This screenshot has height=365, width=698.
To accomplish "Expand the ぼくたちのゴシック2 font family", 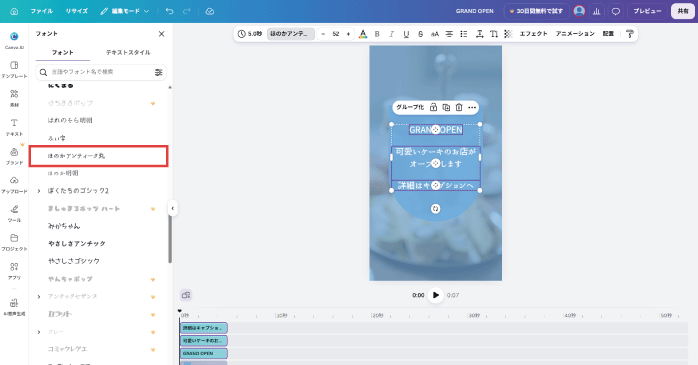I will click(39, 191).
